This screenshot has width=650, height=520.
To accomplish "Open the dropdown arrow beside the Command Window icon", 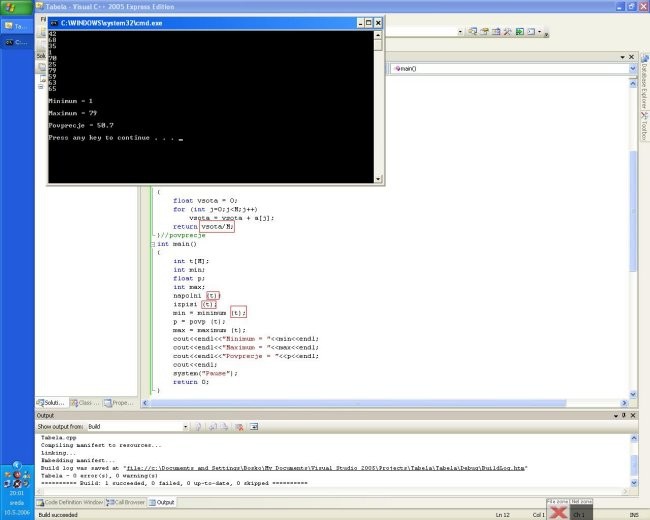I will click(x=539, y=32).
